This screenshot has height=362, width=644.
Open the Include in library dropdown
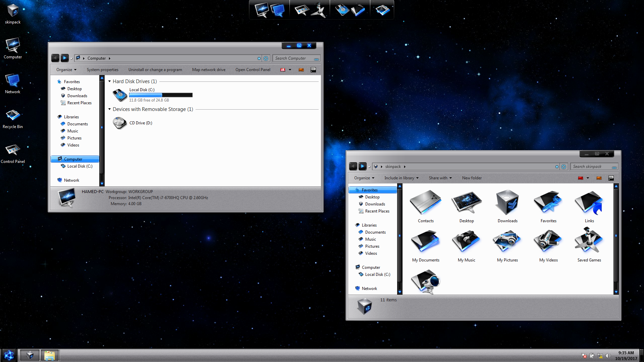click(401, 178)
